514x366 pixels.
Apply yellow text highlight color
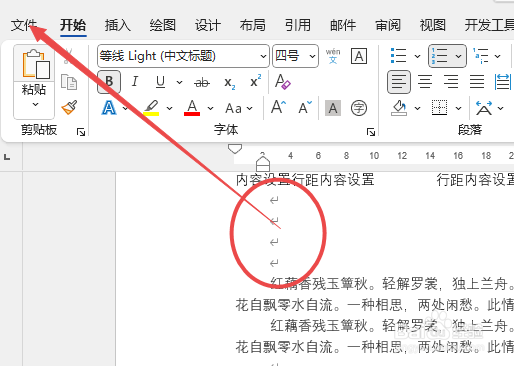151,108
